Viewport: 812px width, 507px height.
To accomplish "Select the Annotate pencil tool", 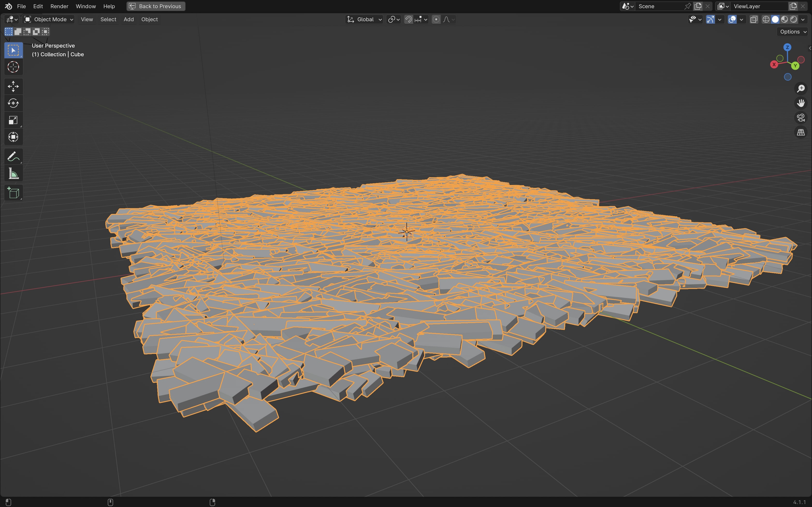I will pos(13,157).
